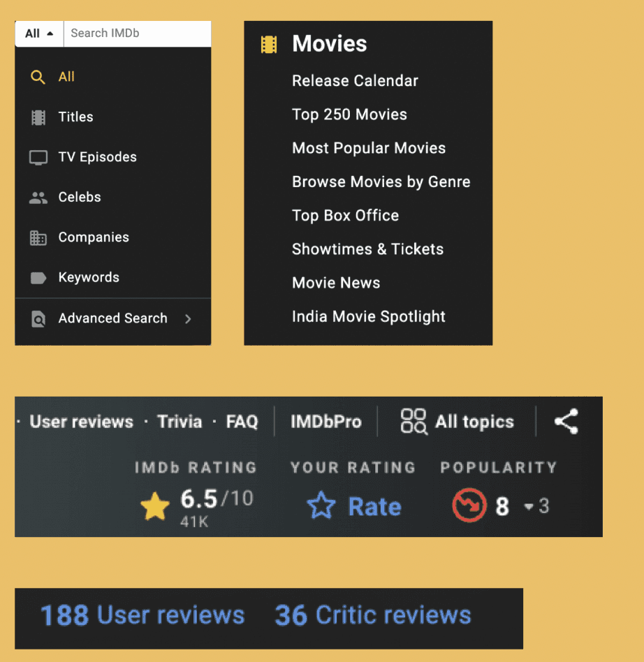The height and width of the screenshot is (662, 644).
Task: Click the 6.5/10 IMDb rating value
Action: [x=217, y=498]
